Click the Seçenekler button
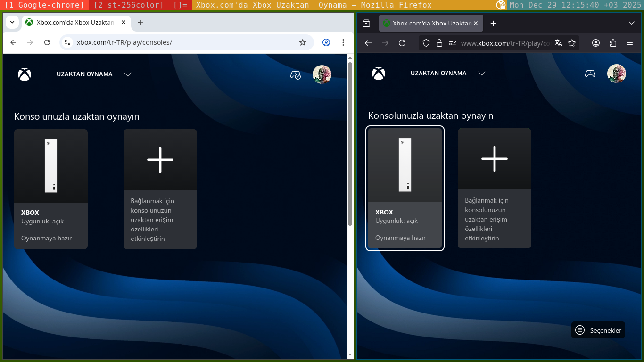 click(598, 330)
